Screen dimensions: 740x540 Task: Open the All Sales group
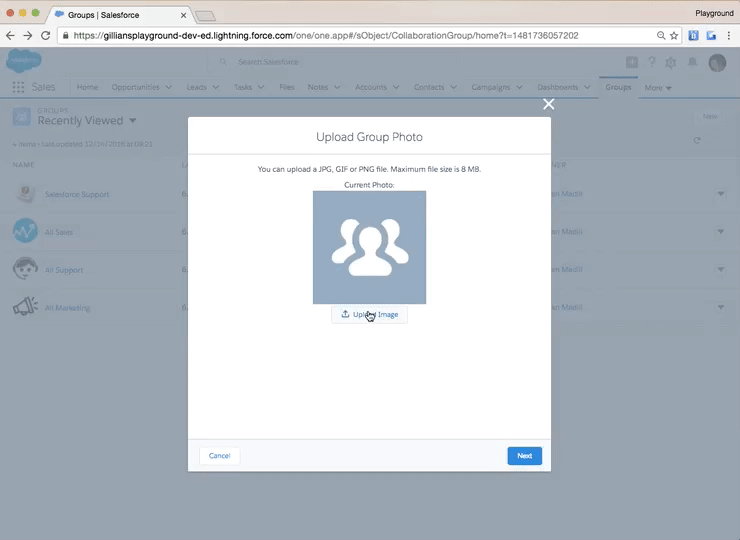coord(59,232)
